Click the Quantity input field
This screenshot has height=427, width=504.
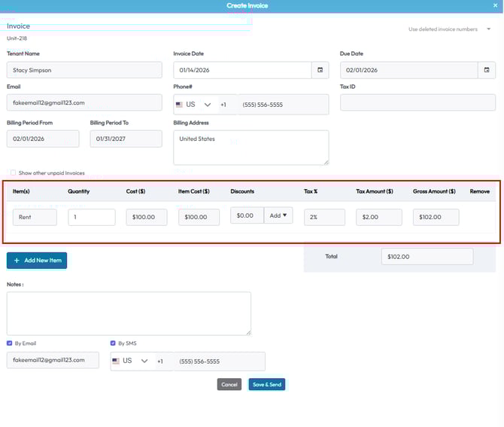click(x=91, y=217)
